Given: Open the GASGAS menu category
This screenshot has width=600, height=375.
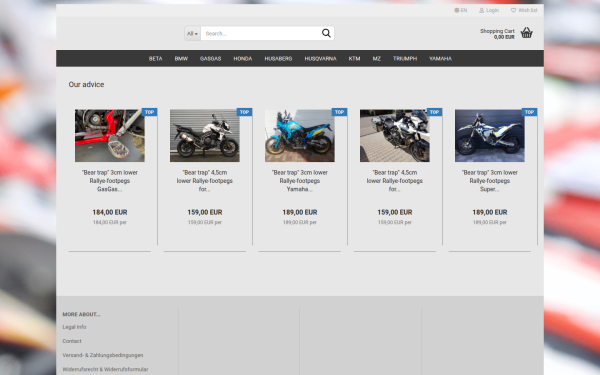Looking at the screenshot, I should [x=210, y=59].
